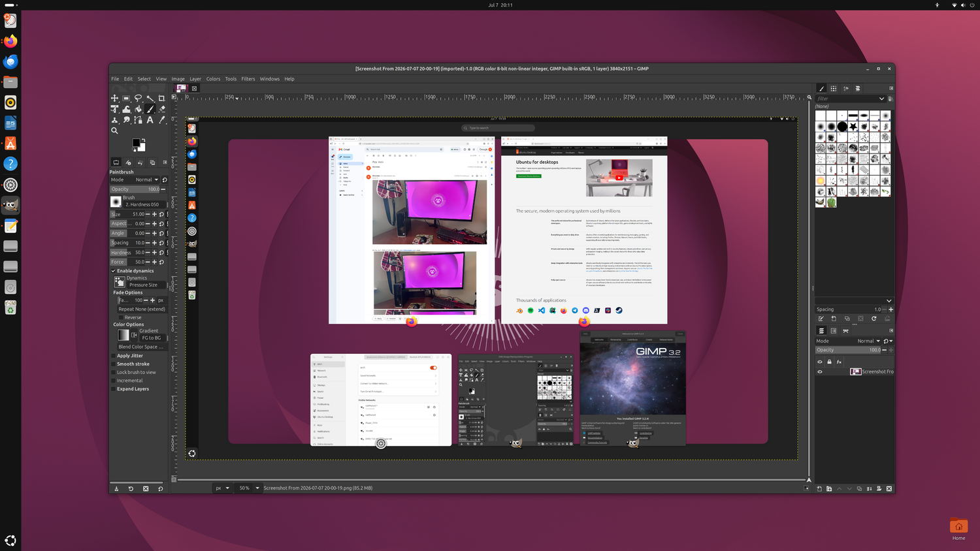Select the Unified Transform tool
This screenshot has height=551, width=980.
click(114, 109)
